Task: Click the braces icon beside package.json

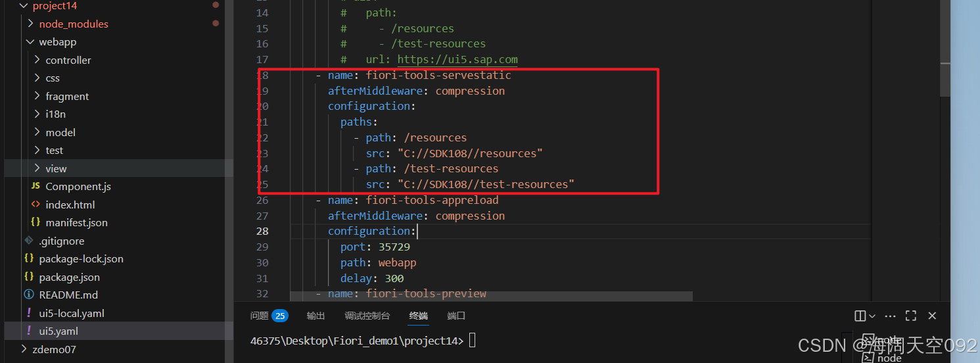Action: click(29, 277)
